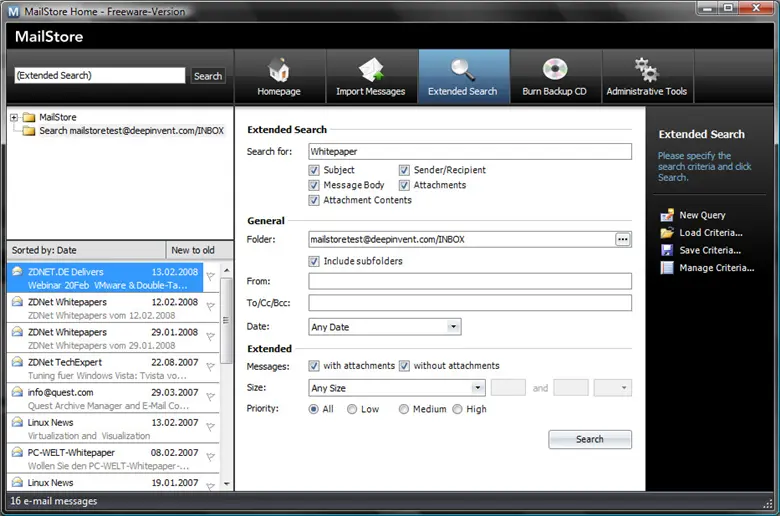780x516 pixels.
Task: Uncheck the Message Body checkbox
Action: (313, 185)
